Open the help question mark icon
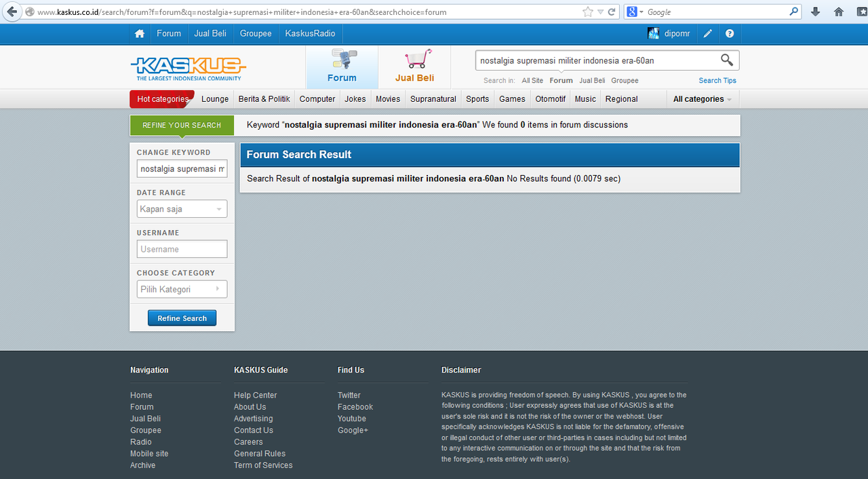Viewport: 868px width, 479px height. click(730, 33)
